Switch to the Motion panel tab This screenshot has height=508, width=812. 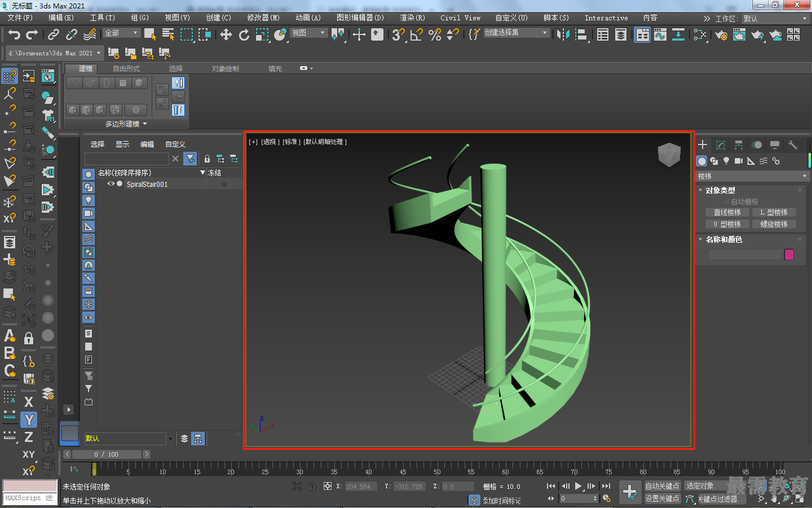click(757, 145)
